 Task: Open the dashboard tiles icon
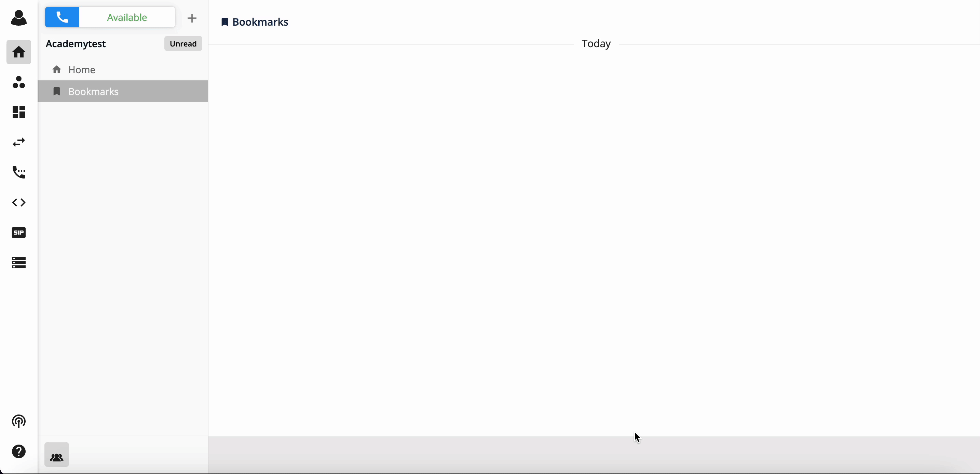tap(19, 112)
